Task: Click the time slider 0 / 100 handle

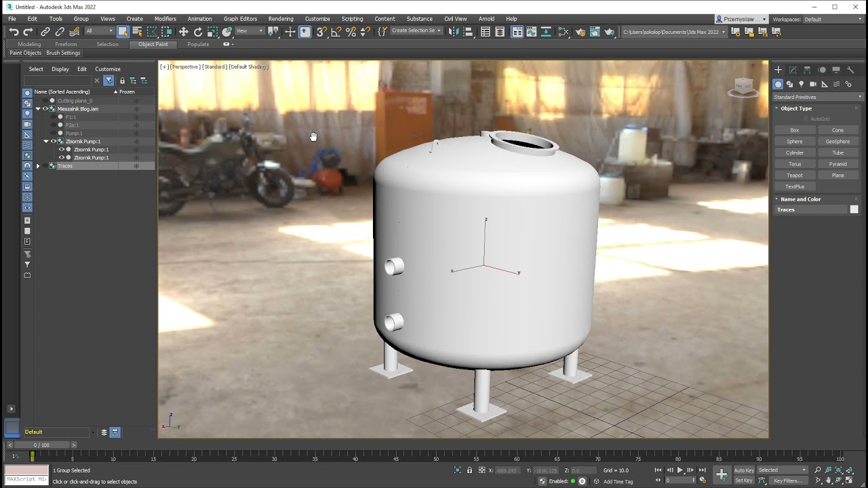Action: [x=41, y=445]
